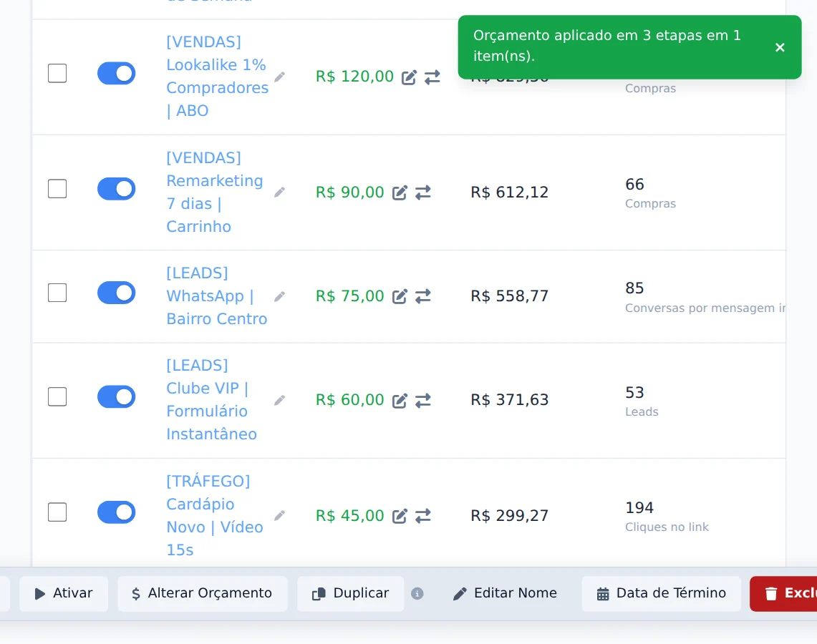
Task: Click swap arrows icon beside R$ 120,00
Action: coord(432,77)
